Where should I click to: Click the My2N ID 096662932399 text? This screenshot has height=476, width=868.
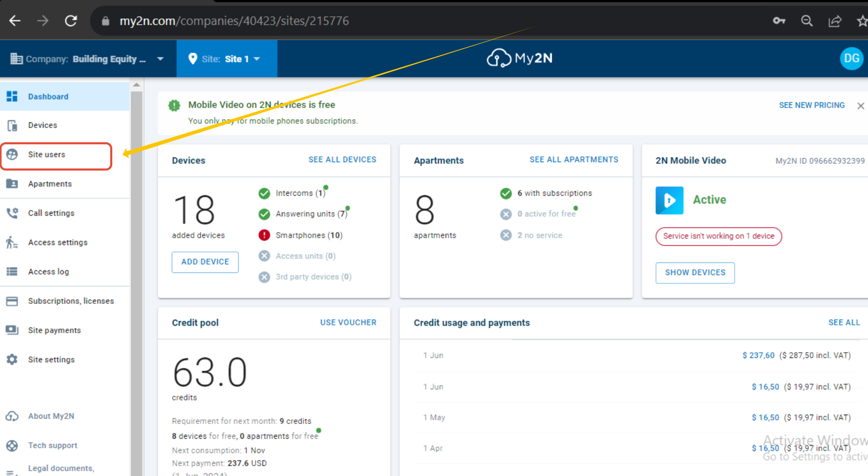pos(820,161)
